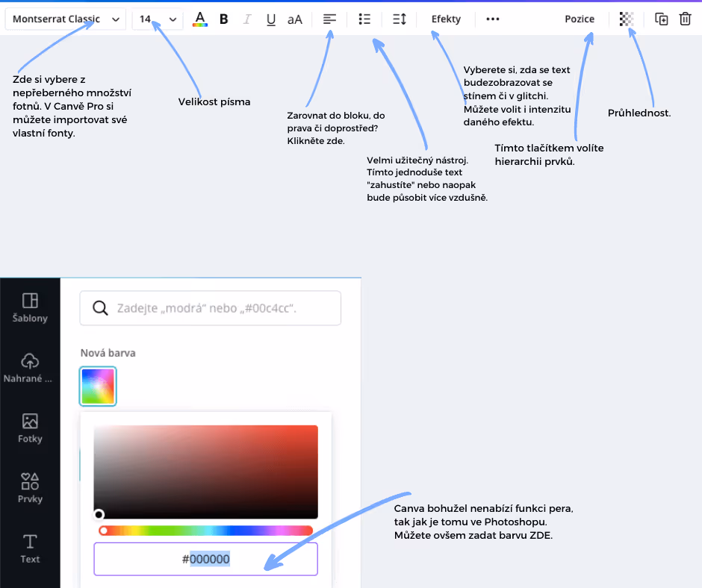Toggle bold formatting
The width and height of the screenshot is (702, 588).
(223, 19)
